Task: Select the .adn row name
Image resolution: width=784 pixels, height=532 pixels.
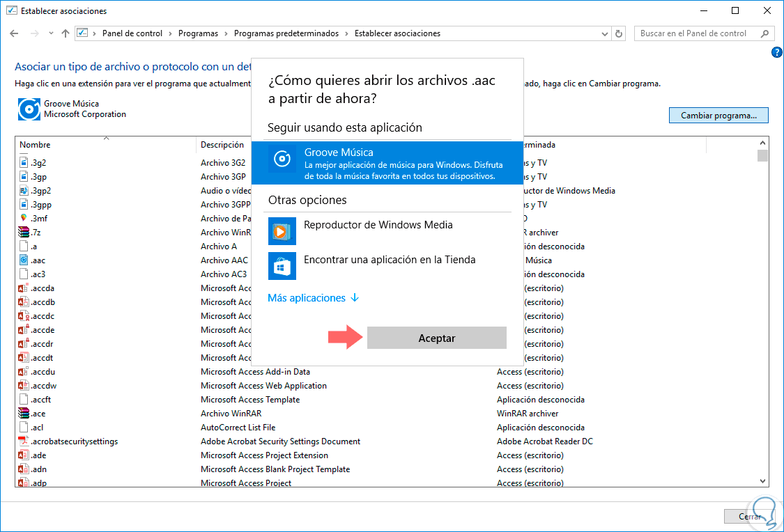Action: click(x=38, y=469)
